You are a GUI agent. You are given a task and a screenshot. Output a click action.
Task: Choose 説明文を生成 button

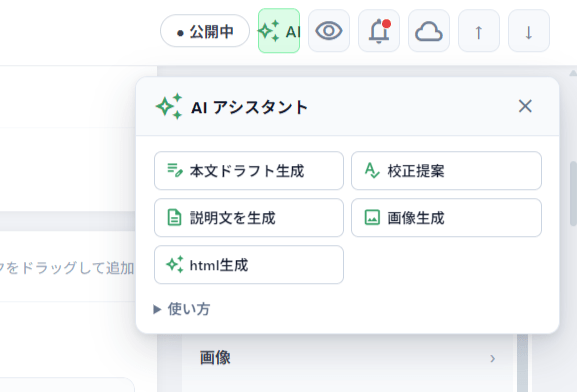tap(249, 218)
